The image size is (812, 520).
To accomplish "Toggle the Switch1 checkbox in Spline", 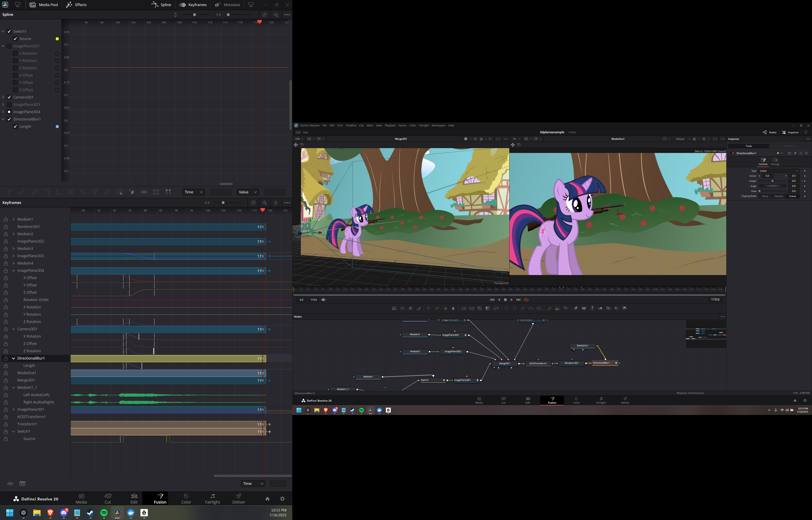I will 9,31.
